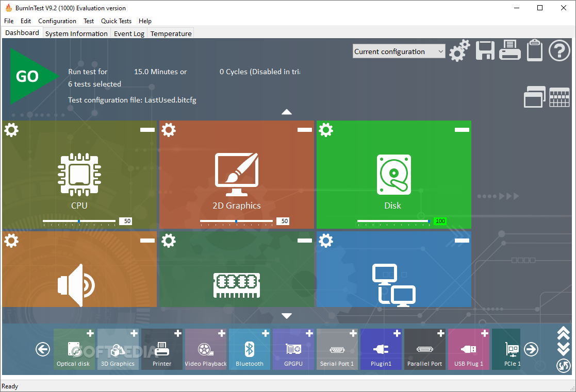
Task: Add the Bluetooth test
Action: click(x=266, y=333)
